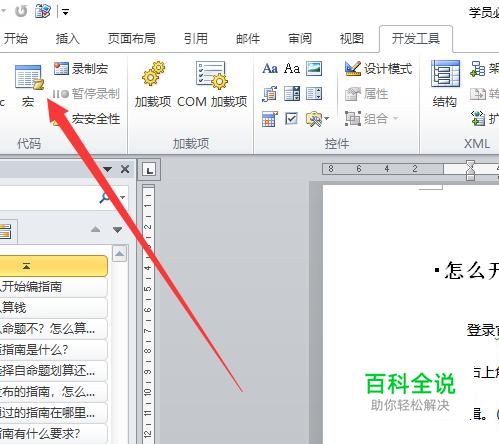
Task: Open the search options dropdown arrow
Action: (122, 198)
